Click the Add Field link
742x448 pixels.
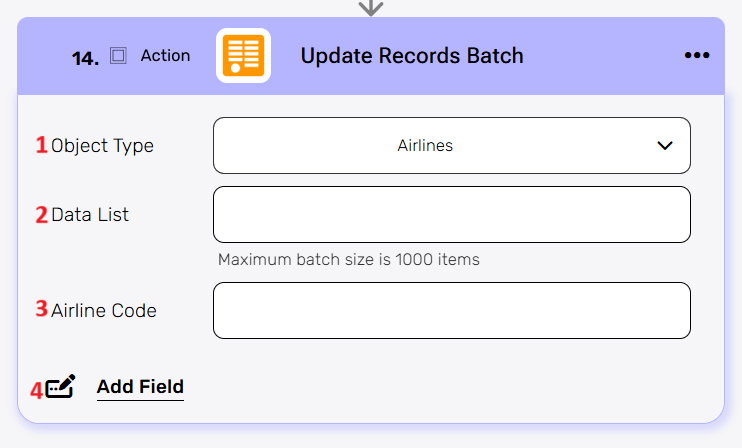coord(140,387)
